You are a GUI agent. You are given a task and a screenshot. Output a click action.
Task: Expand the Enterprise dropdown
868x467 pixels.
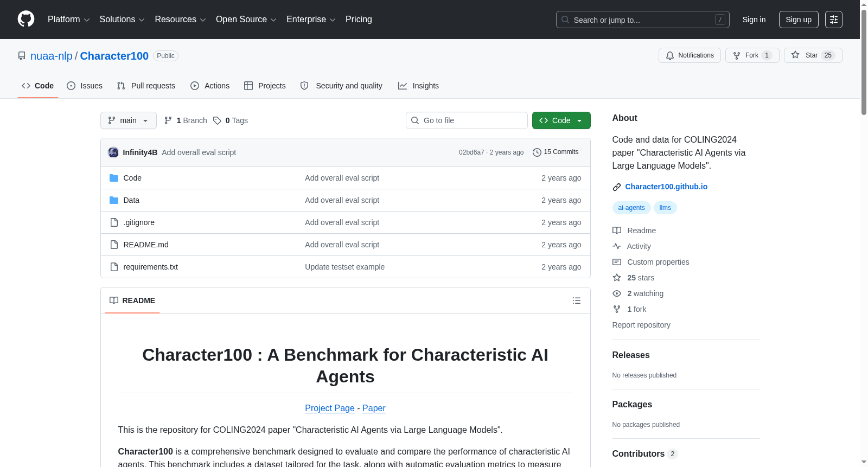311,20
